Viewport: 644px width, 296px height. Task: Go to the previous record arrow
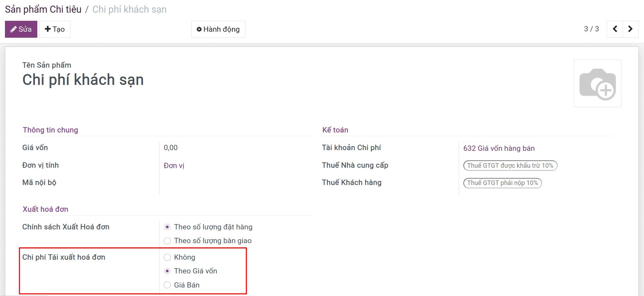click(615, 29)
